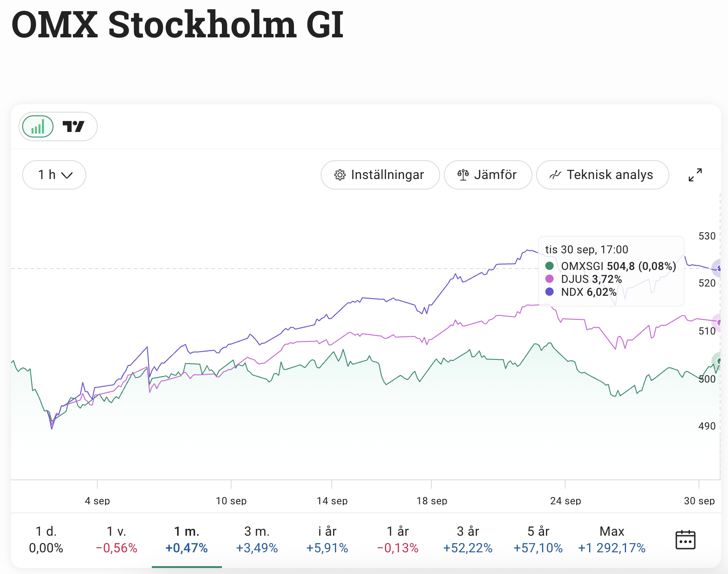Click the green OMXSGI legend dot

tap(549, 266)
